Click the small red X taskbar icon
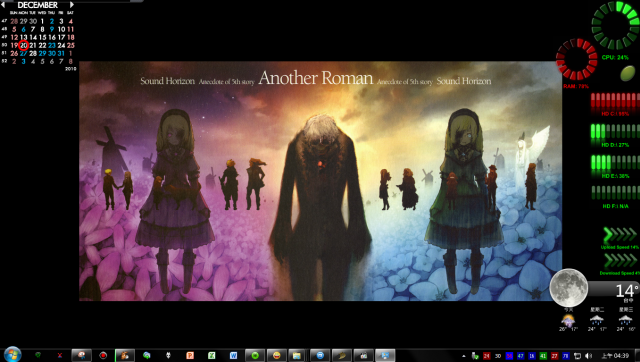 60,355
